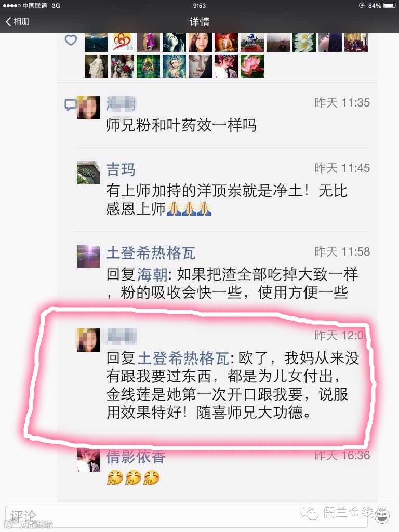Image resolution: width=399 pixels, height=532 pixels.
Task: Tap 土登希热格瓦 mention in highlighted reply
Action: click(183, 358)
